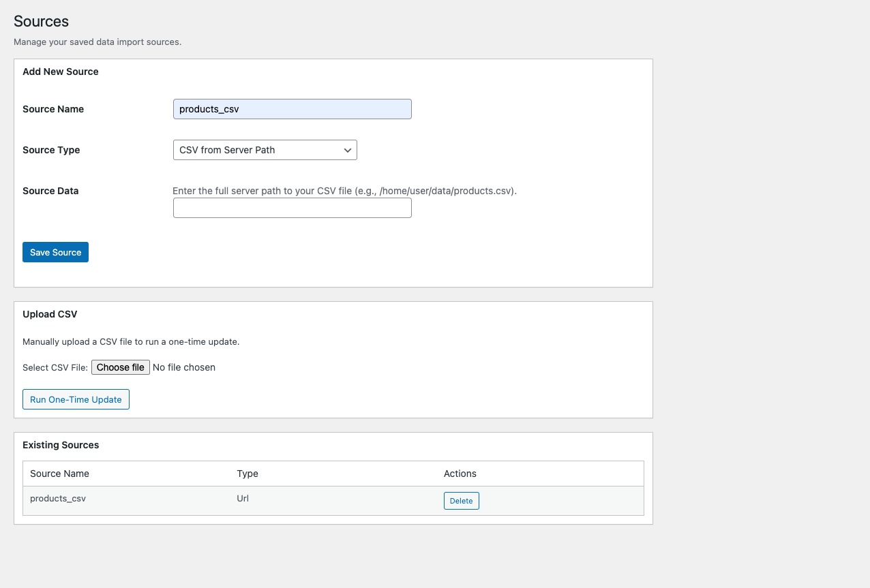Click Run One-Time Update button

click(x=76, y=399)
